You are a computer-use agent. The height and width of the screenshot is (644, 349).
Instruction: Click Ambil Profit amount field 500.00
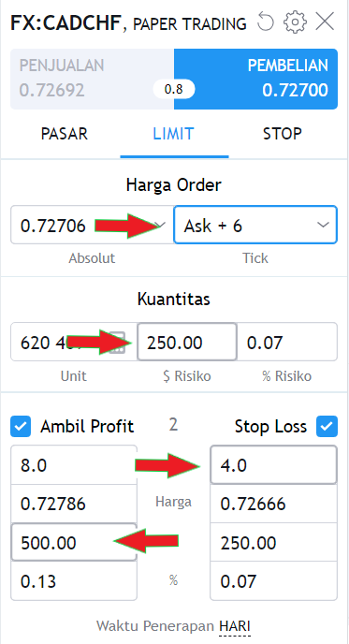[x=74, y=542]
